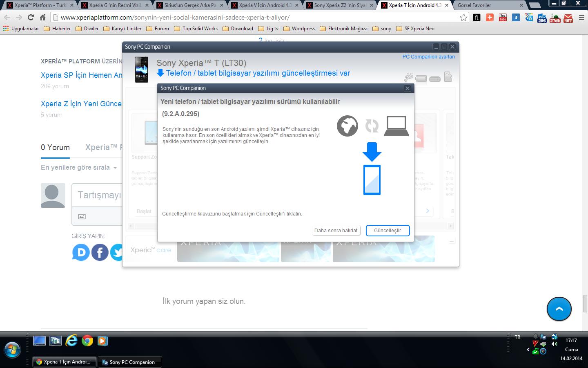Open Forum bookmark folder
Image resolution: width=588 pixels, height=368 pixels.
[x=157, y=29]
